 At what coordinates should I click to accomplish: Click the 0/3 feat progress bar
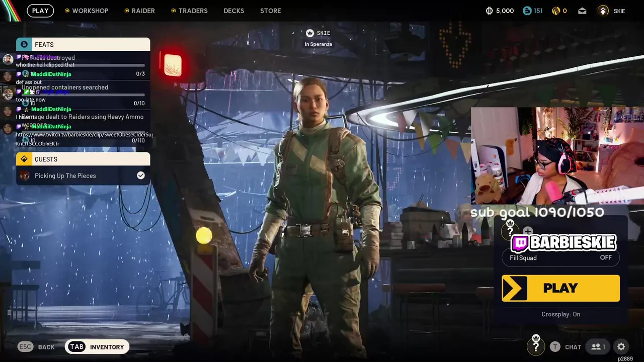coord(83,65)
